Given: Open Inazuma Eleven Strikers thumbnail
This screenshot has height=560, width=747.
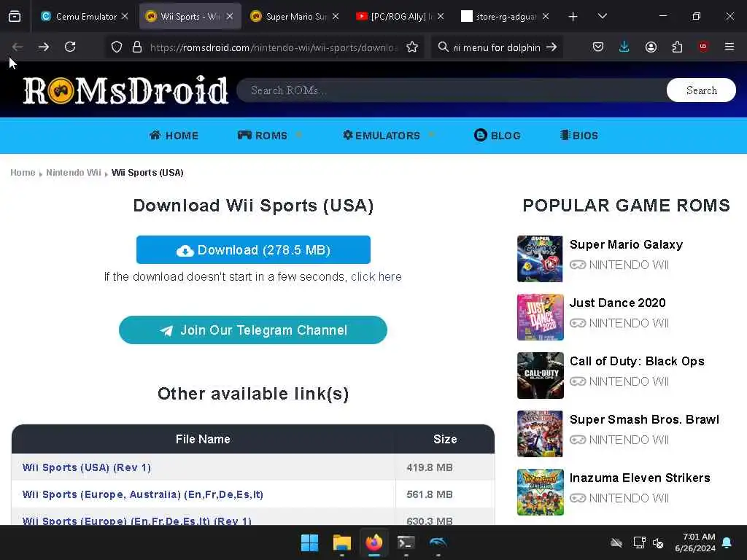Looking at the screenshot, I should pos(541,492).
